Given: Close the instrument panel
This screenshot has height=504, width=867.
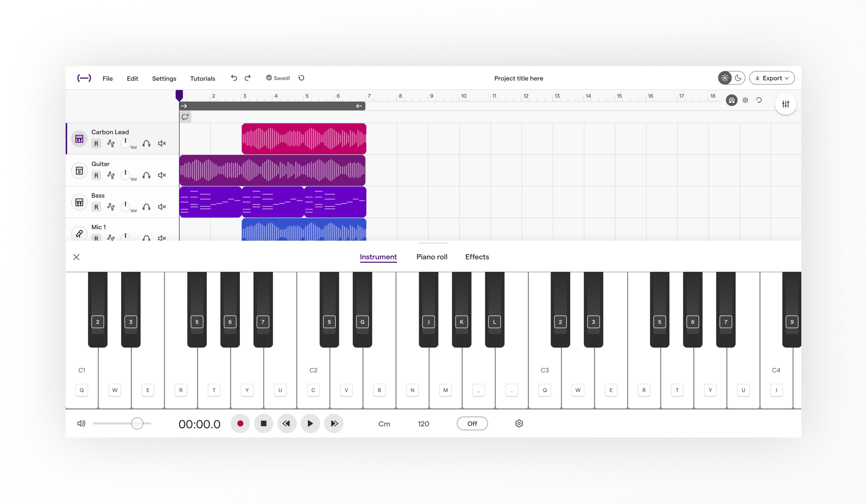Looking at the screenshot, I should point(76,257).
